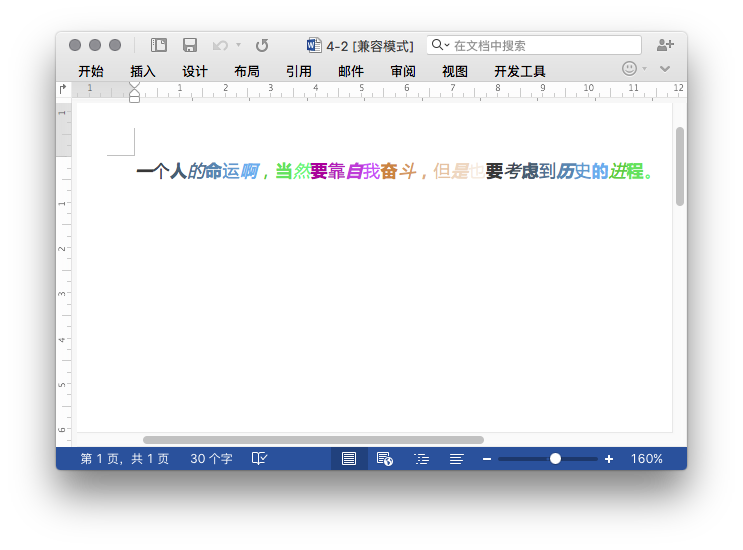Select the 审阅 tab
The height and width of the screenshot is (550, 743).
click(x=403, y=72)
